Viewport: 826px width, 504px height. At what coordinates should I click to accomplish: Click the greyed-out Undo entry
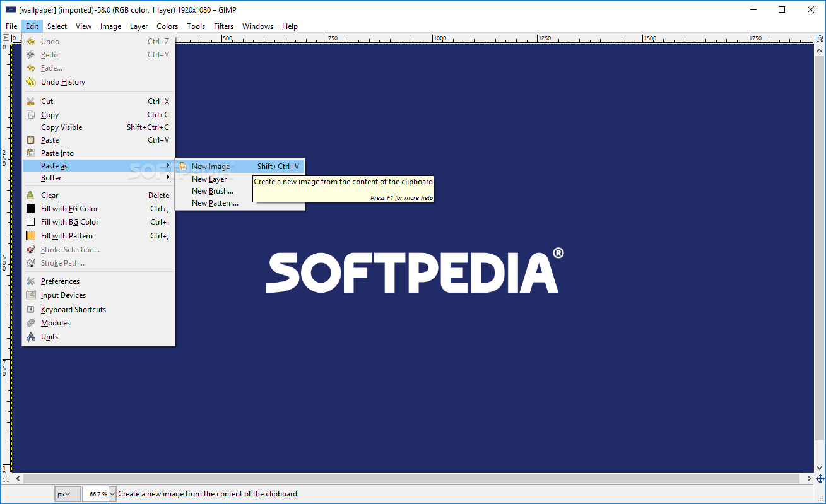98,42
